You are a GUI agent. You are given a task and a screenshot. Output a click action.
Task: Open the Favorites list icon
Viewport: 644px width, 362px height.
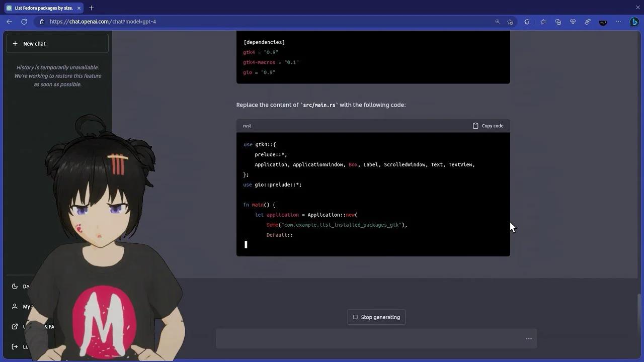(543, 22)
